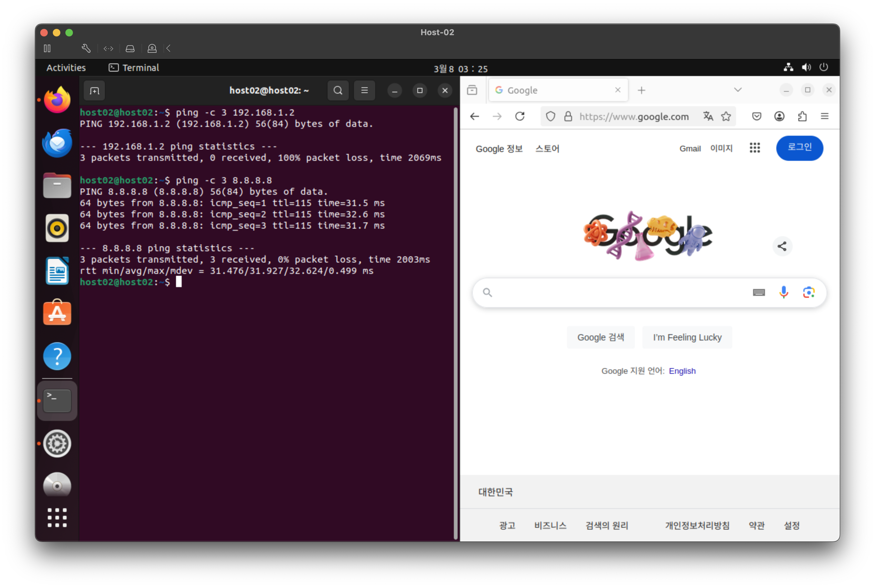Click the translate page icon in address bar
875x588 pixels.
coord(708,117)
